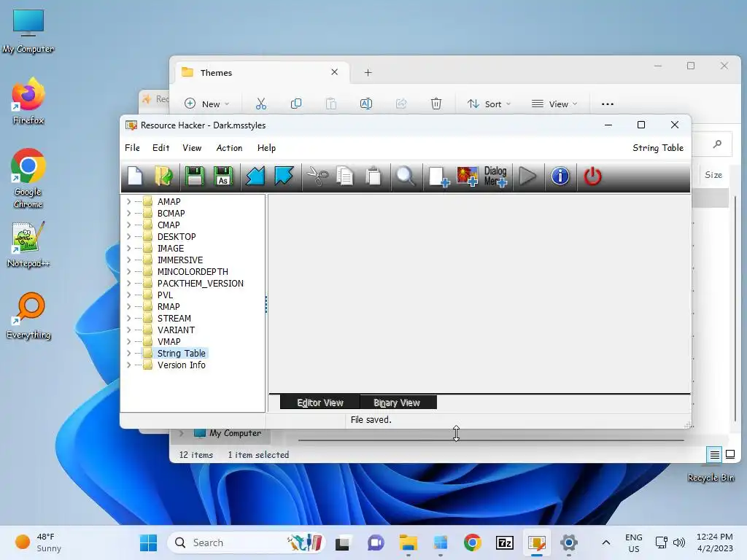Click the Size column header in Explorer
747x560 pixels.
tap(713, 175)
